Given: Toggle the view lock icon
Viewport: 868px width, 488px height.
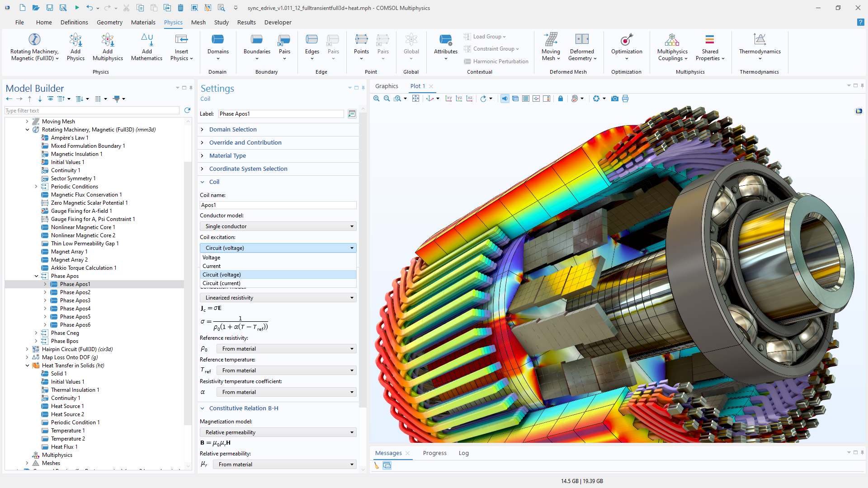Looking at the screenshot, I should (x=561, y=99).
